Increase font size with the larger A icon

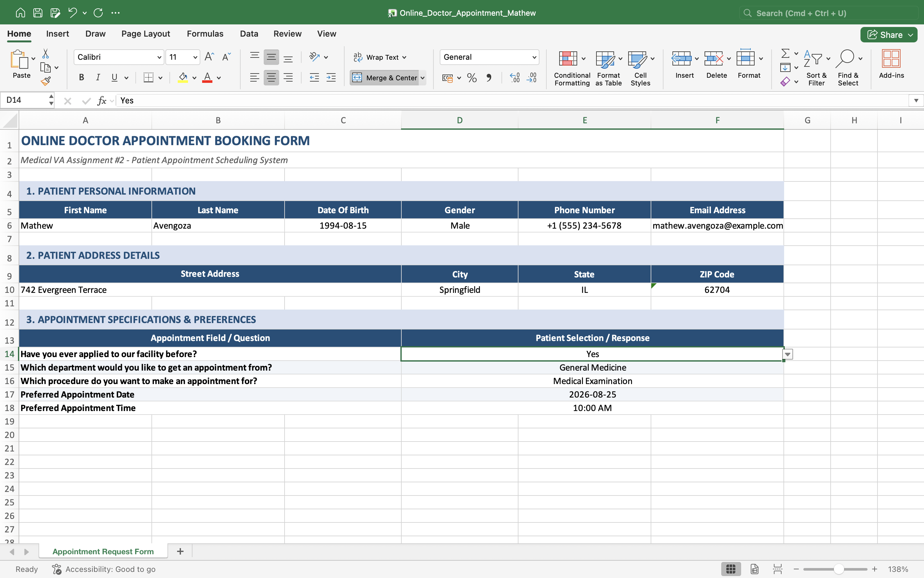point(209,57)
